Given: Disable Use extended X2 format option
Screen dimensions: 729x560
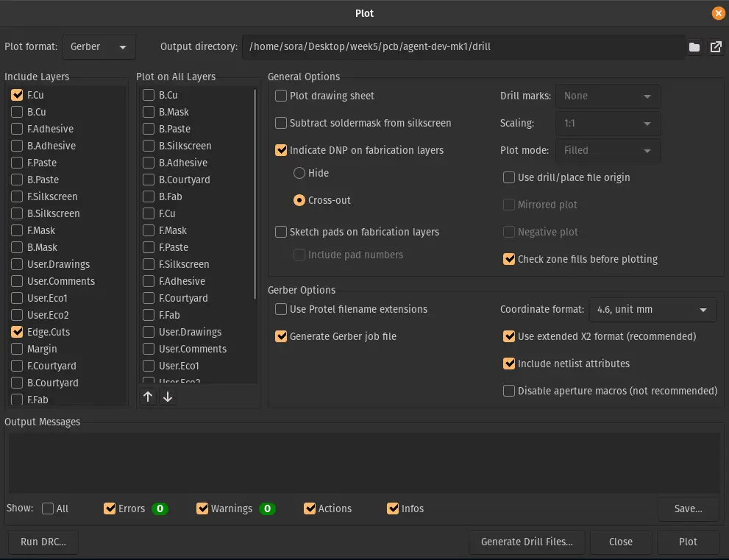Looking at the screenshot, I should point(509,336).
